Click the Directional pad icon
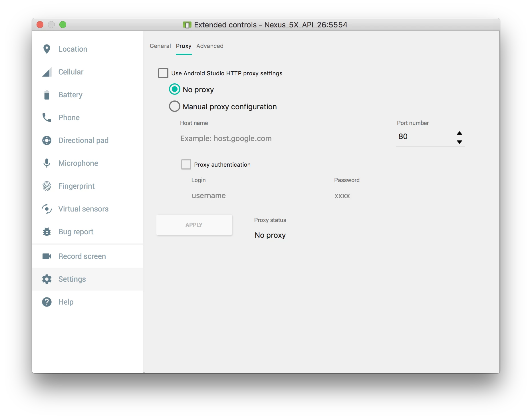This screenshot has height=419, width=532. pyautogui.click(x=47, y=140)
